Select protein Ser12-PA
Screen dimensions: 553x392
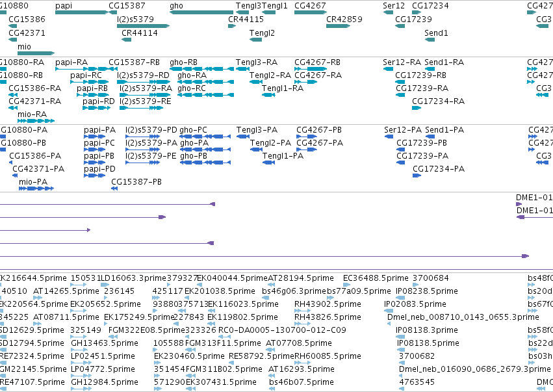pos(389,137)
